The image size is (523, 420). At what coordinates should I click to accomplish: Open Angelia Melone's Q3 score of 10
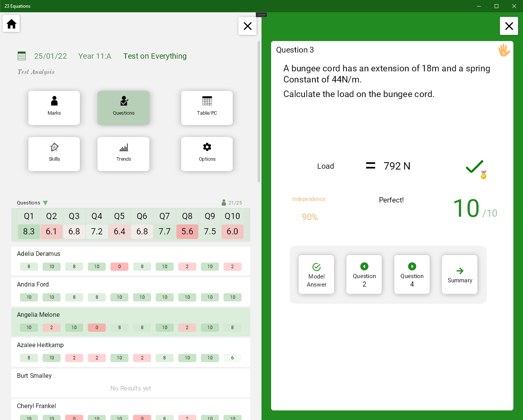[74, 328]
